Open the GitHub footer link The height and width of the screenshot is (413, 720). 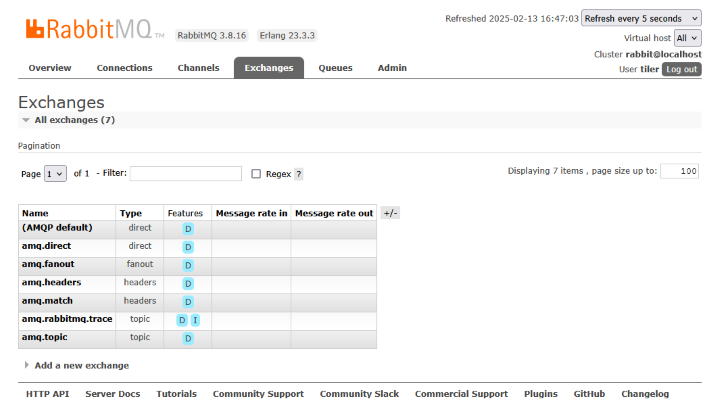point(589,394)
